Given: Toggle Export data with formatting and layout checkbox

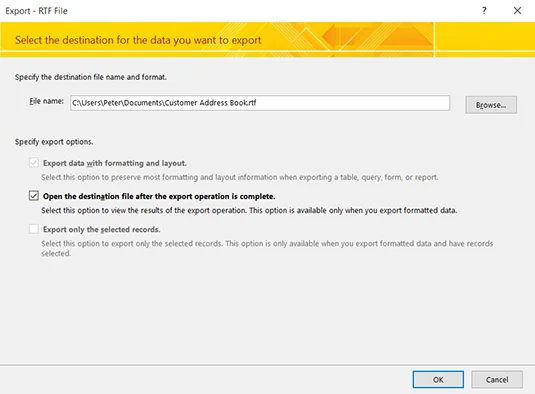Looking at the screenshot, I should click(33, 162).
